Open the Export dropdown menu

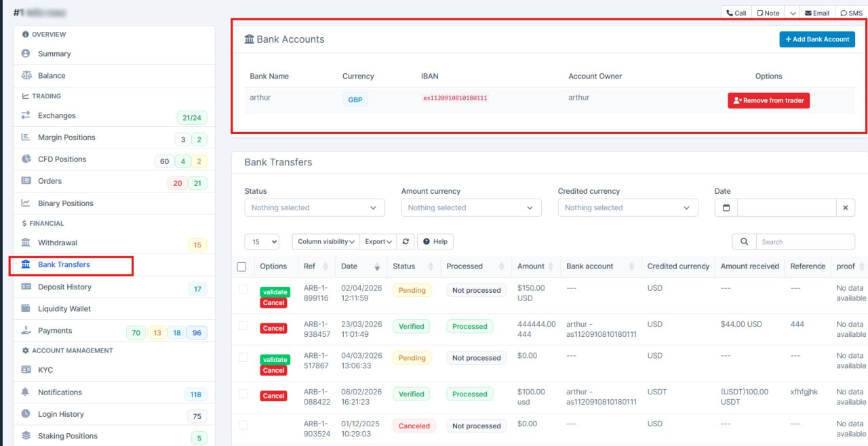tap(378, 241)
